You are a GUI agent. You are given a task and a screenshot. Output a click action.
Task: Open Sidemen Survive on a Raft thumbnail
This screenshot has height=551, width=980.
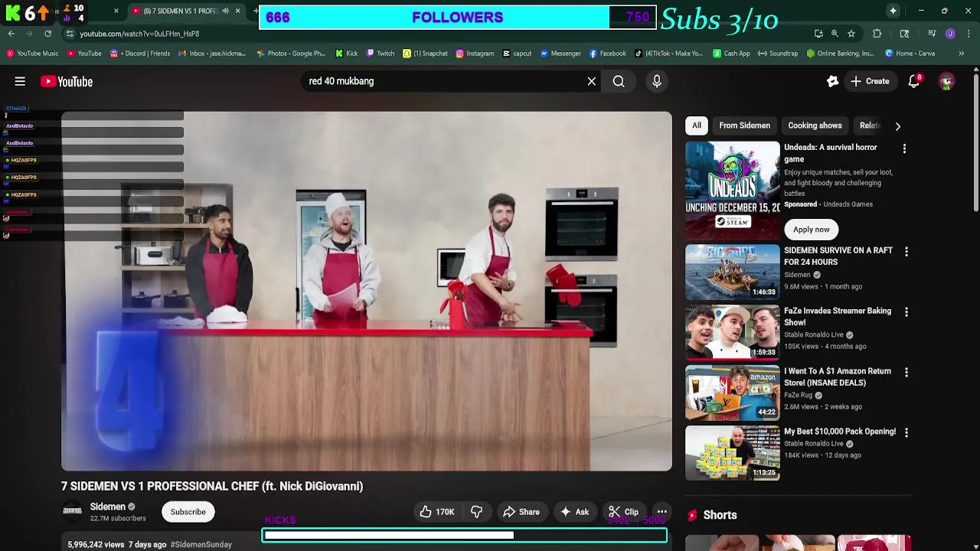pos(733,272)
